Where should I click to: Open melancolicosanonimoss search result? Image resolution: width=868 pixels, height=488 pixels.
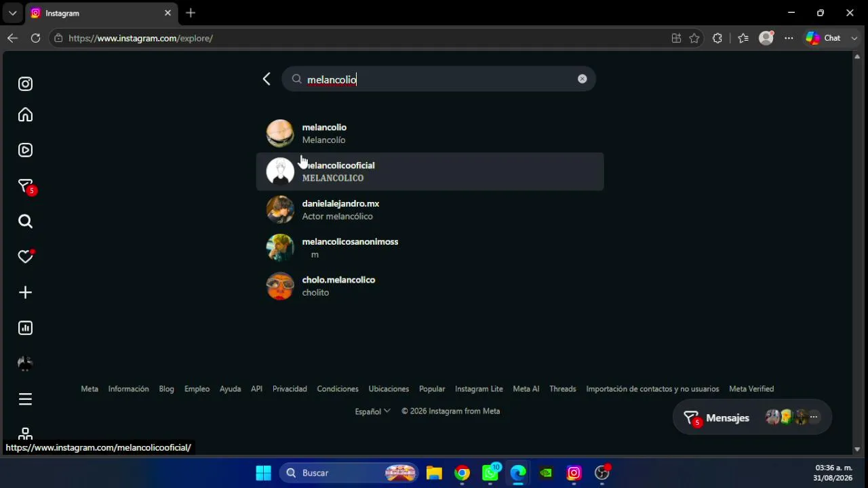[430, 247]
